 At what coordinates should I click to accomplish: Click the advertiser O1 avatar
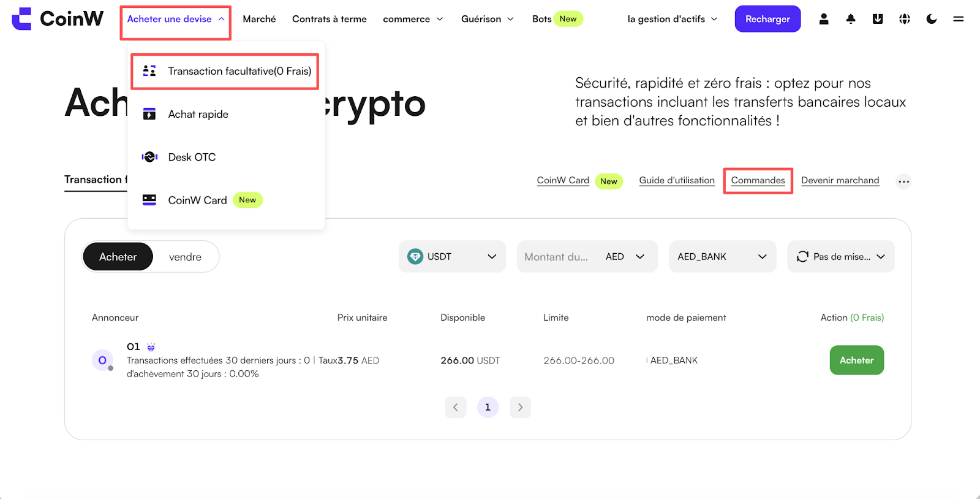coord(102,360)
